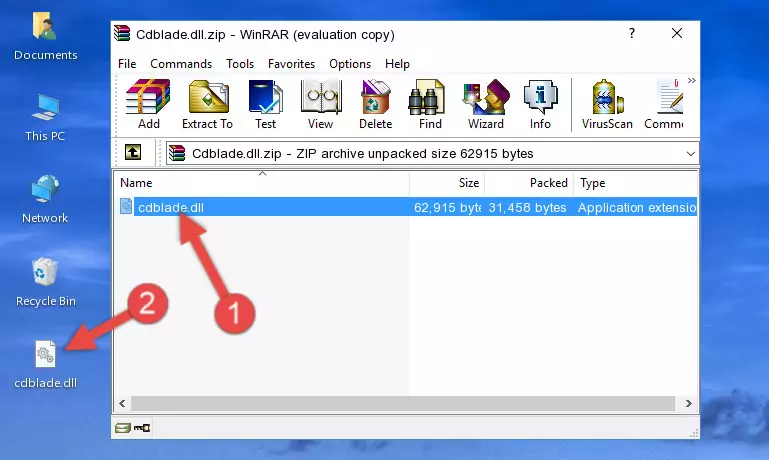
Task: Click the drive icon in status bar
Action: (x=123, y=428)
